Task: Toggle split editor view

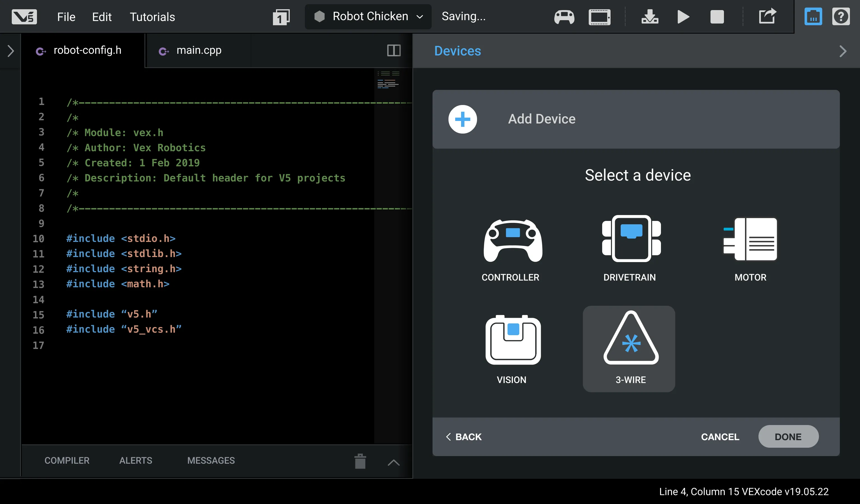Action: [394, 50]
